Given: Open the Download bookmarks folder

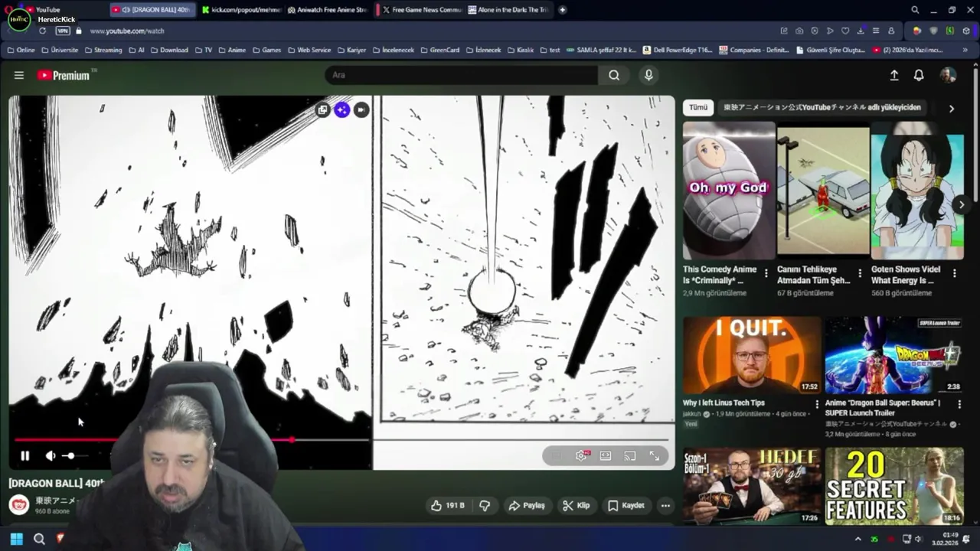Looking at the screenshot, I should coord(168,50).
